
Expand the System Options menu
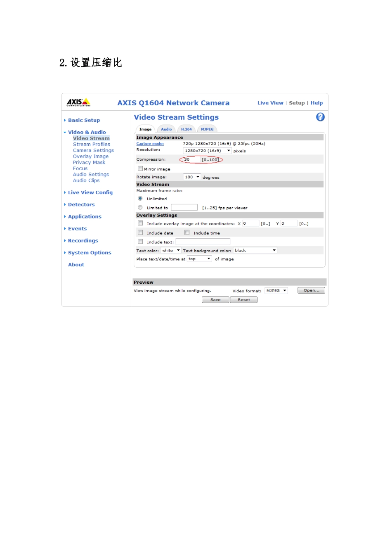click(90, 253)
